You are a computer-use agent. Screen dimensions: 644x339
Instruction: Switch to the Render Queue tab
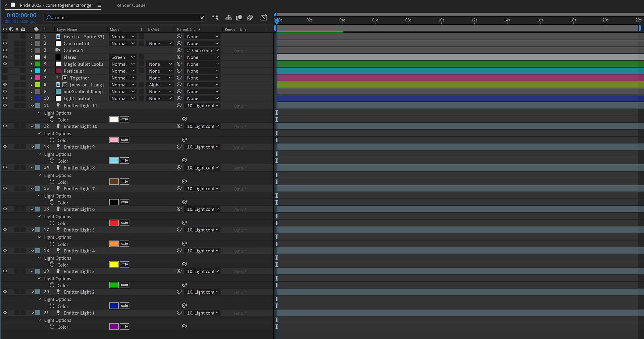131,5
